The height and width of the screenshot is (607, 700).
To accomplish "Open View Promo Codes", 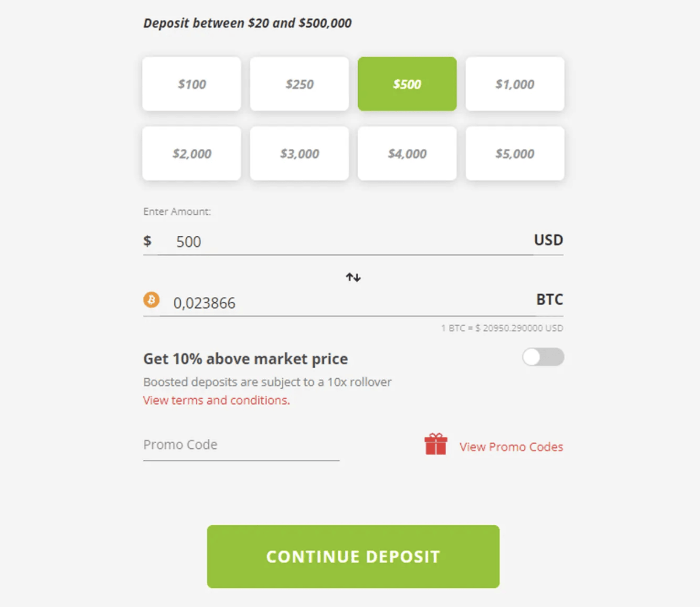I will pos(510,446).
